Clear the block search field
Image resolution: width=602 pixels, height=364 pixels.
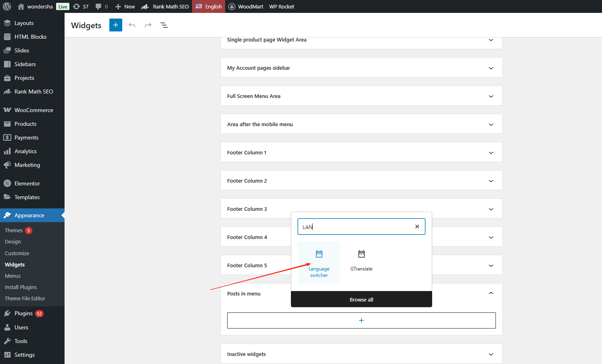[x=417, y=227]
